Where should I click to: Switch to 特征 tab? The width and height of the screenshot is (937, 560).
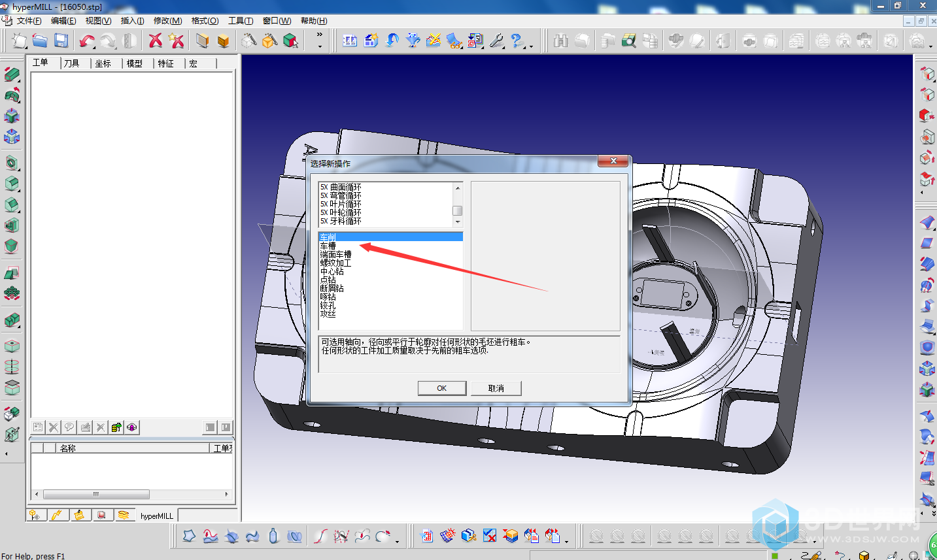[166, 63]
